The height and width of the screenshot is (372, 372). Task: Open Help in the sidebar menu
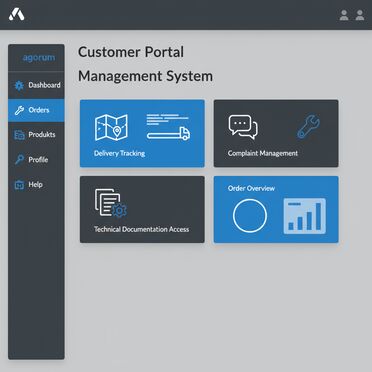[35, 184]
